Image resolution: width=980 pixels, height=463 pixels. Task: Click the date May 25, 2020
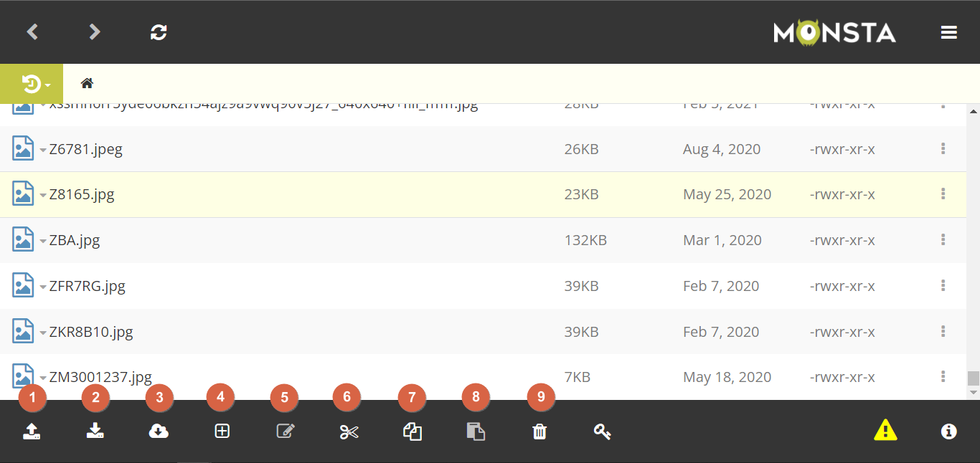click(727, 195)
